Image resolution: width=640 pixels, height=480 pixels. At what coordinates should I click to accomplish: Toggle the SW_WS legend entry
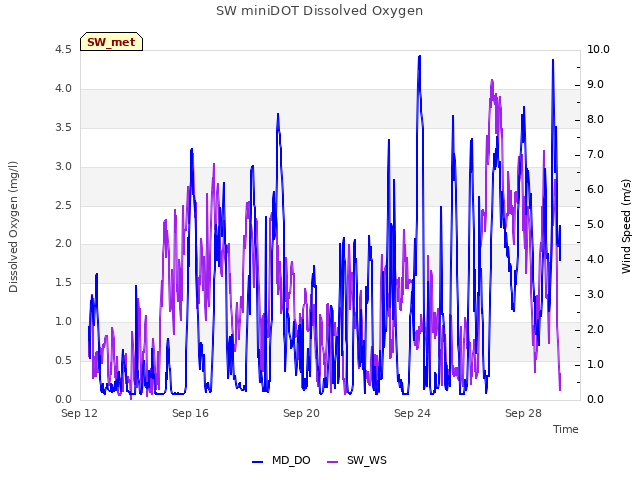[357, 461]
